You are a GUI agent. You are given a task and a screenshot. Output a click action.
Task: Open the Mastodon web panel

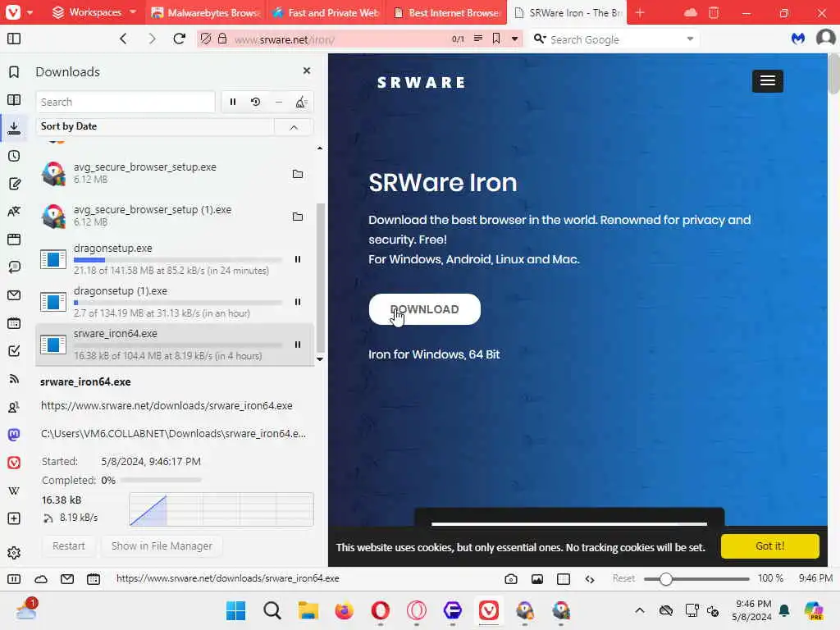point(15,435)
